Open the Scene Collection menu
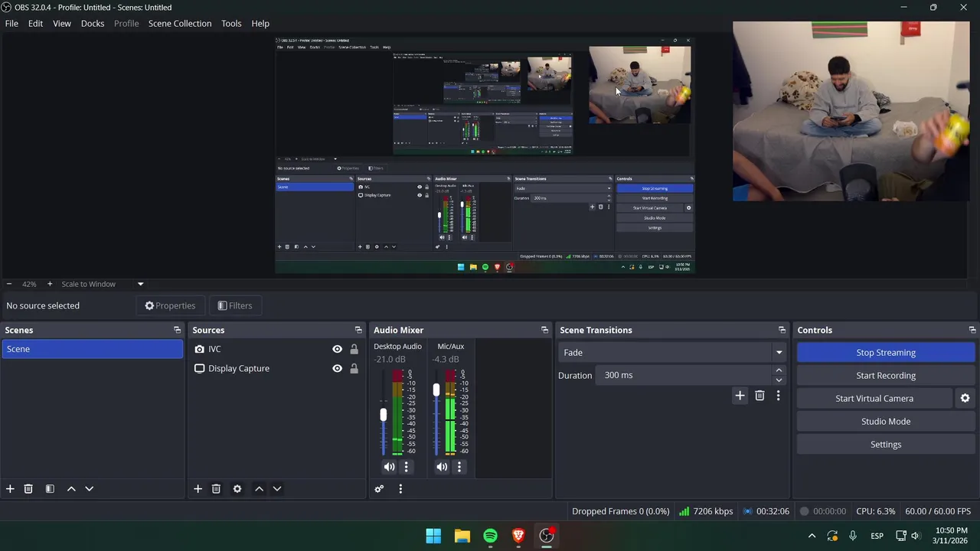The height and width of the screenshot is (551, 980). (180, 23)
